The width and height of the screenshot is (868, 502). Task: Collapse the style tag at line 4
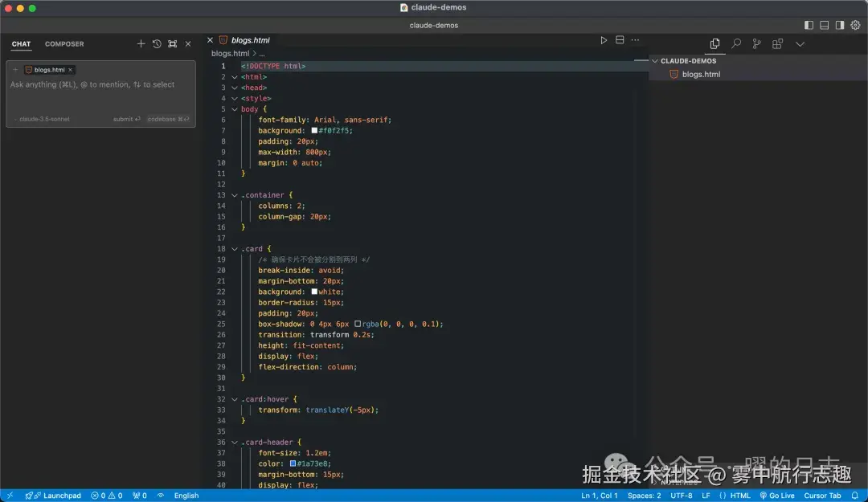[x=235, y=99]
